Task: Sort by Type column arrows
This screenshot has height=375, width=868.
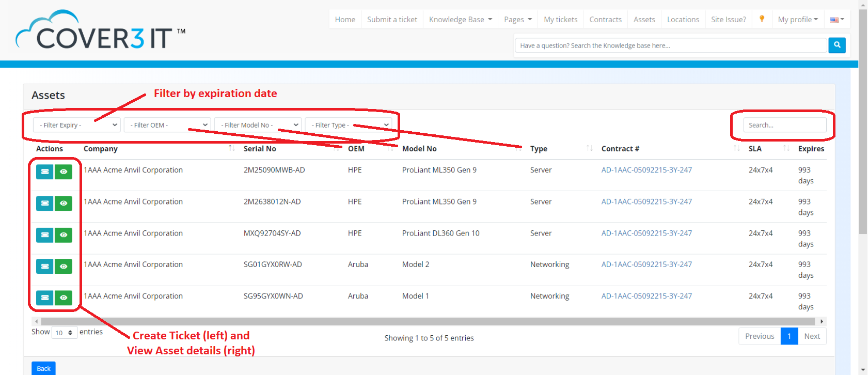Action: pos(590,149)
